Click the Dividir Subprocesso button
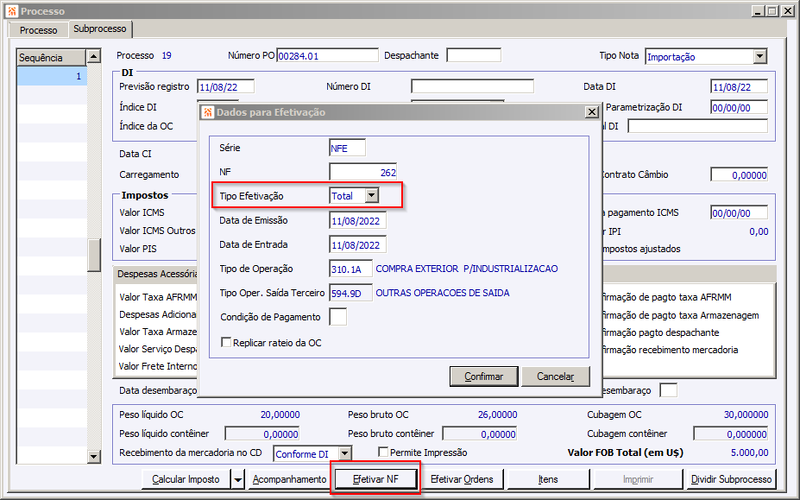 [x=731, y=479]
